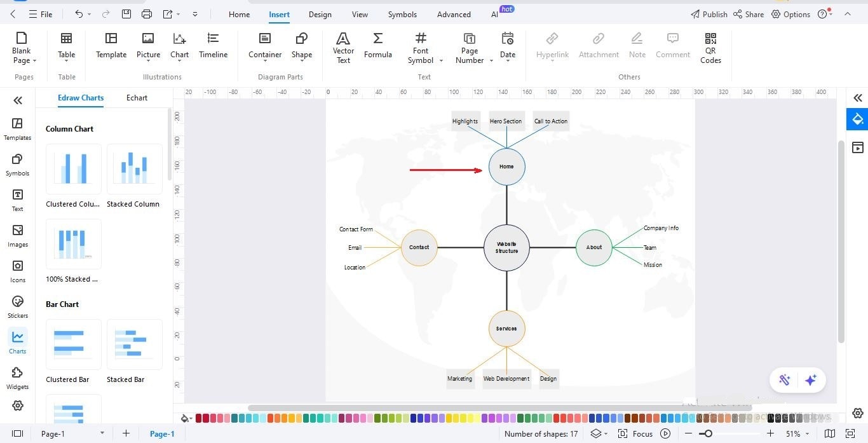Toggle the page list panel icon

[18, 433]
